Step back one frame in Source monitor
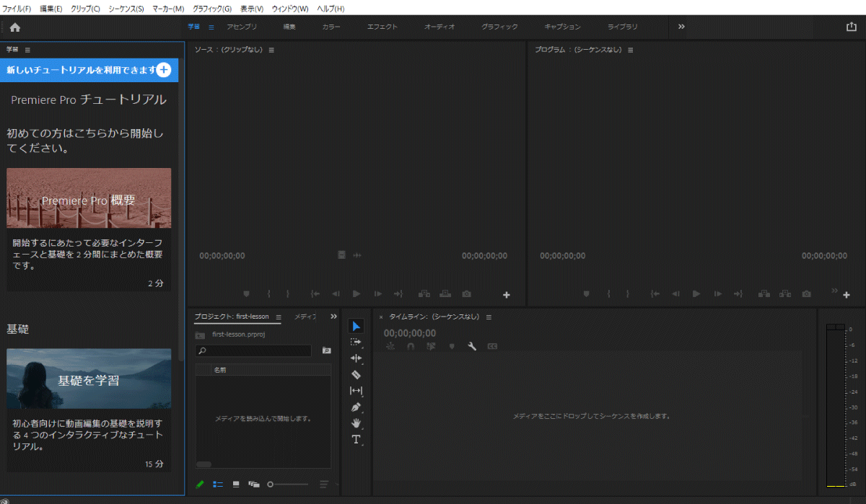The image size is (866, 504). pos(336,294)
